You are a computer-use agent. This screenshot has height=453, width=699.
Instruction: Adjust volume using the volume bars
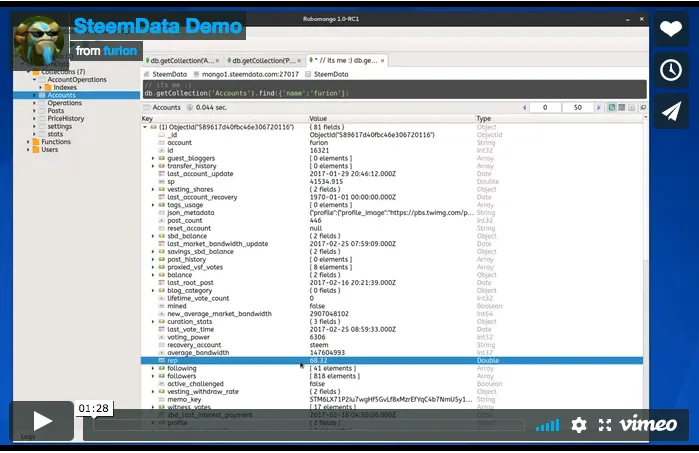(547, 425)
